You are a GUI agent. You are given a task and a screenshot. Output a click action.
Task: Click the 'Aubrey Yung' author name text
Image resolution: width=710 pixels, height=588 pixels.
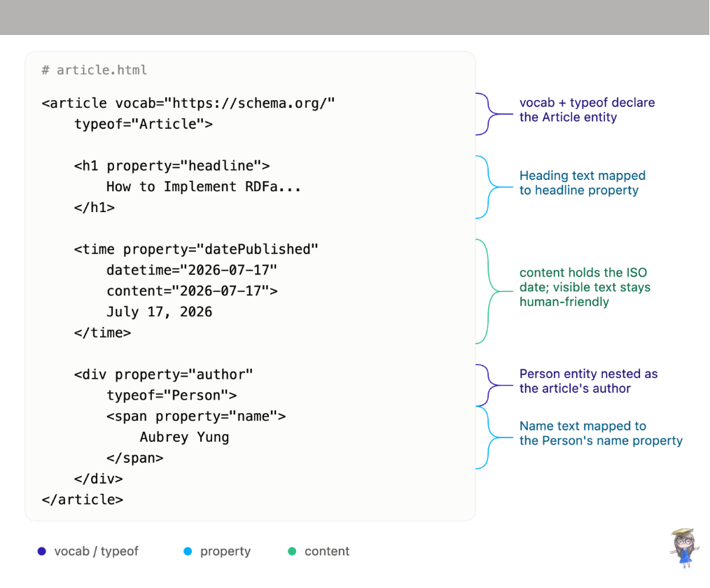pos(184,437)
